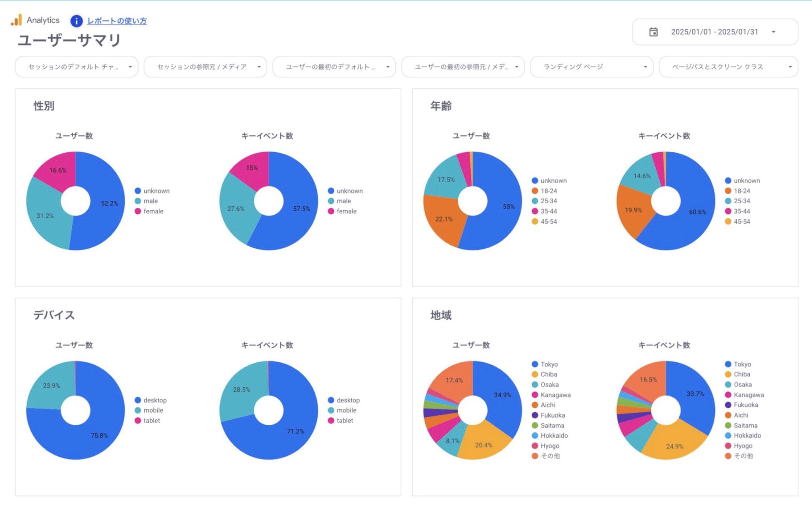This screenshot has width=812, height=509.
Task: Click the 18-24 legend entry in age user chart
Action: (549, 191)
